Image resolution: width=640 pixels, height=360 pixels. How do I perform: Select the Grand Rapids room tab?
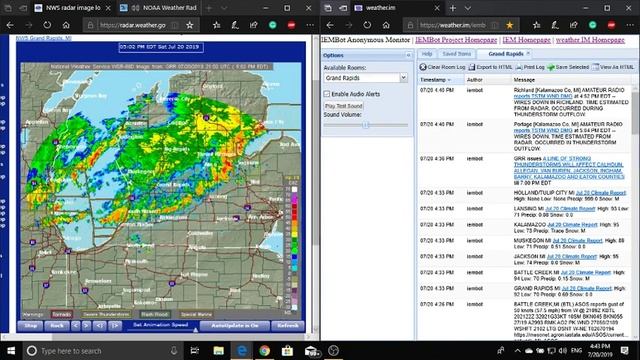point(506,54)
